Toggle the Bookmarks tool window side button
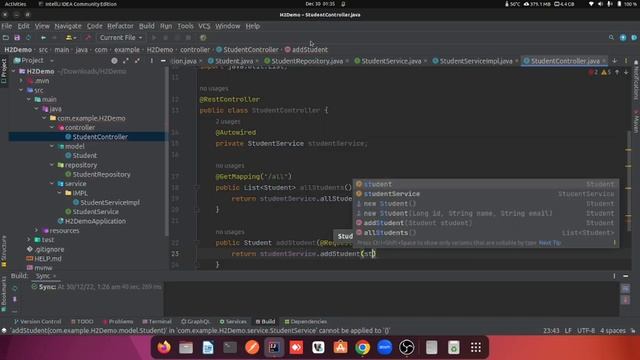This screenshot has width=640, height=360. click(4, 293)
